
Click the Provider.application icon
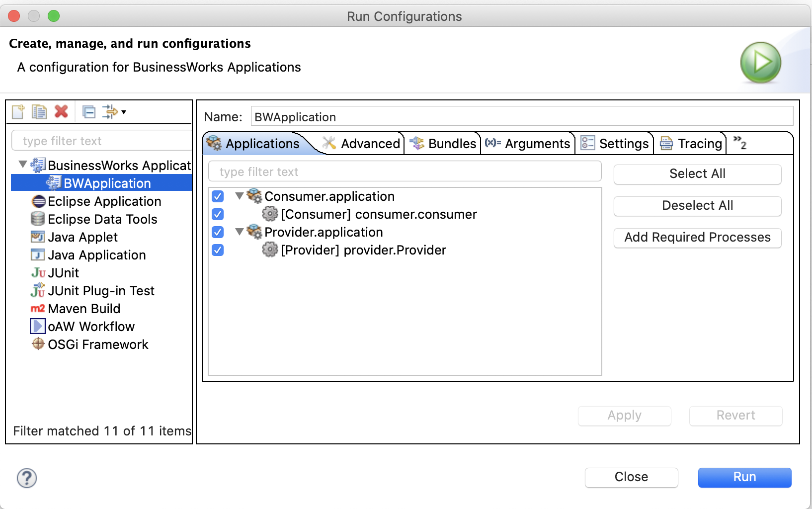[254, 232]
